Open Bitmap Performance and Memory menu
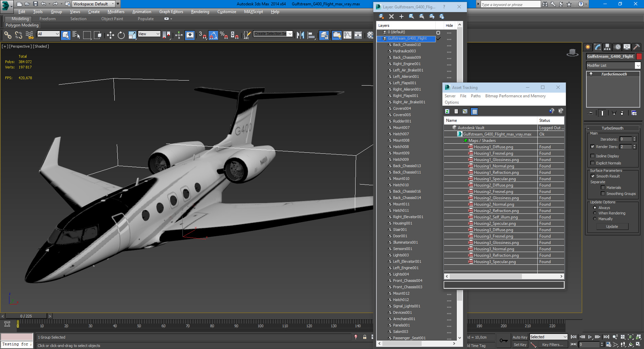Screen dimensions: 644x349 (515, 96)
